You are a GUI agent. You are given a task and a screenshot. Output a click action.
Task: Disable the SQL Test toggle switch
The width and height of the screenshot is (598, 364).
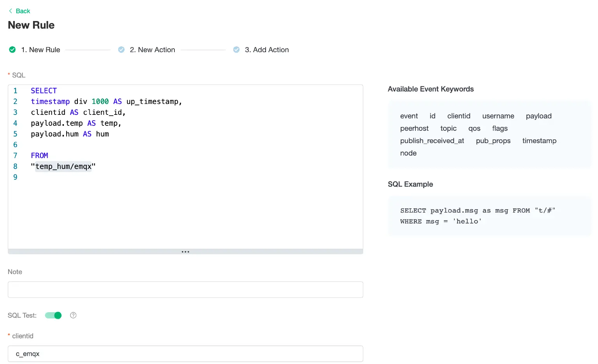pyautogui.click(x=53, y=315)
